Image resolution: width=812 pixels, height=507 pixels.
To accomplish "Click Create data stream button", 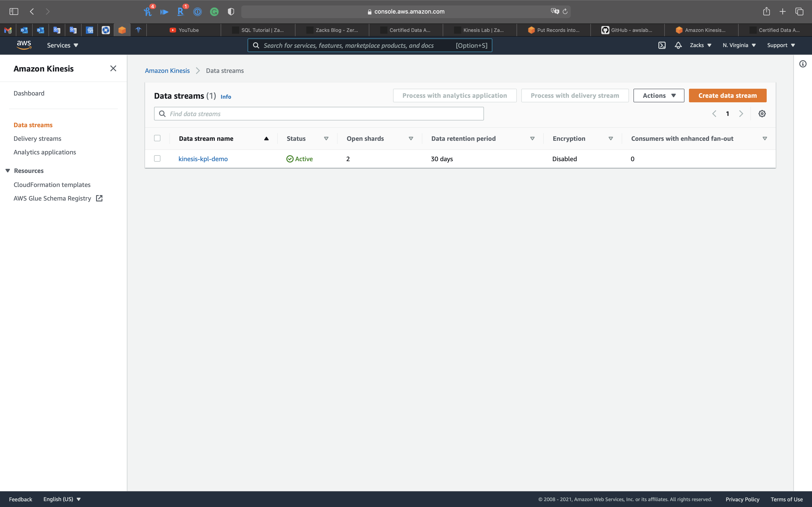I will (727, 96).
